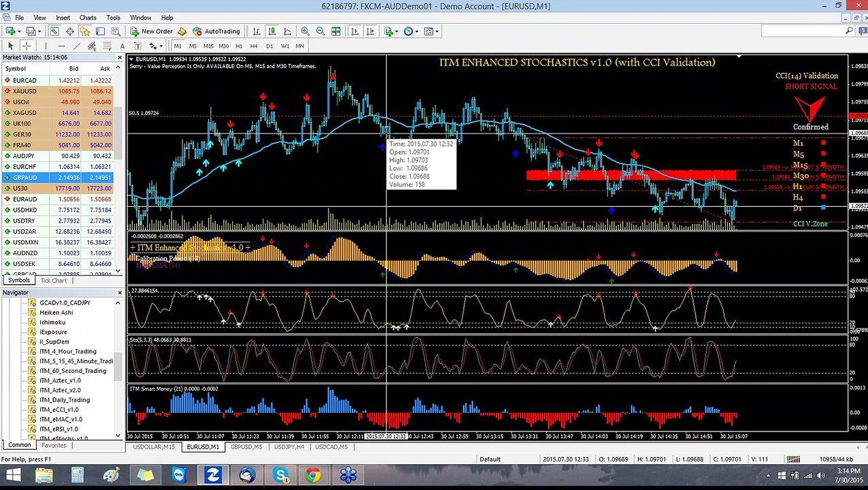Click the Market Watch scrollbar down arrow
This screenshot has width=868, height=490.
pyautogui.click(x=118, y=271)
